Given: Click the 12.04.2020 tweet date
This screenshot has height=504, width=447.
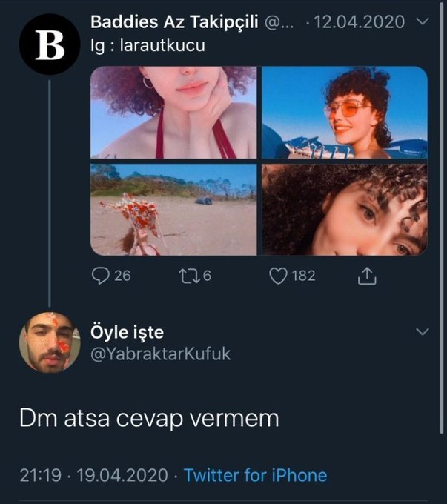Looking at the screenshot, I should point(360,22).
